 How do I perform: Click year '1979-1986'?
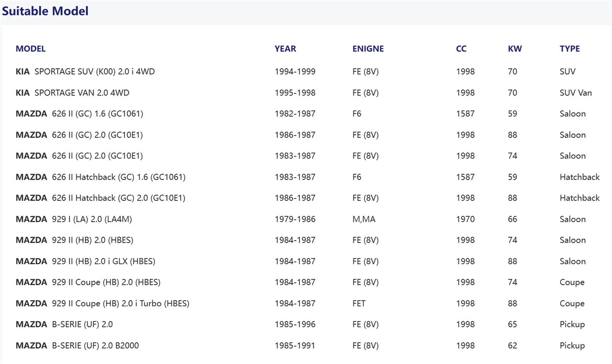295,219
